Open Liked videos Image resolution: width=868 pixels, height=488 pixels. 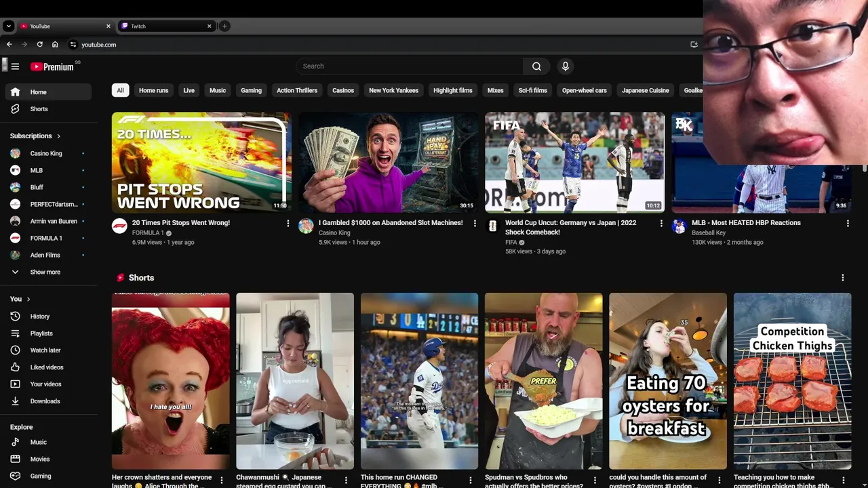click(x=47, y=367)
